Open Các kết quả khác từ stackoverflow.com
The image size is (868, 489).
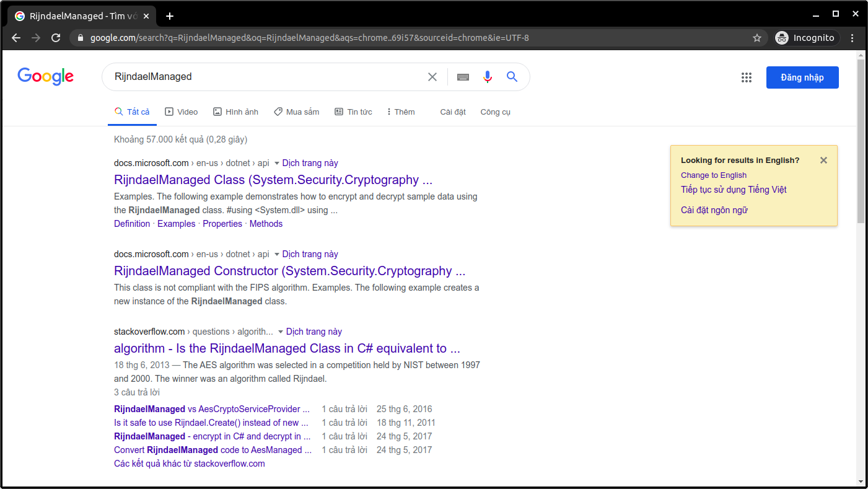point(190,464)
